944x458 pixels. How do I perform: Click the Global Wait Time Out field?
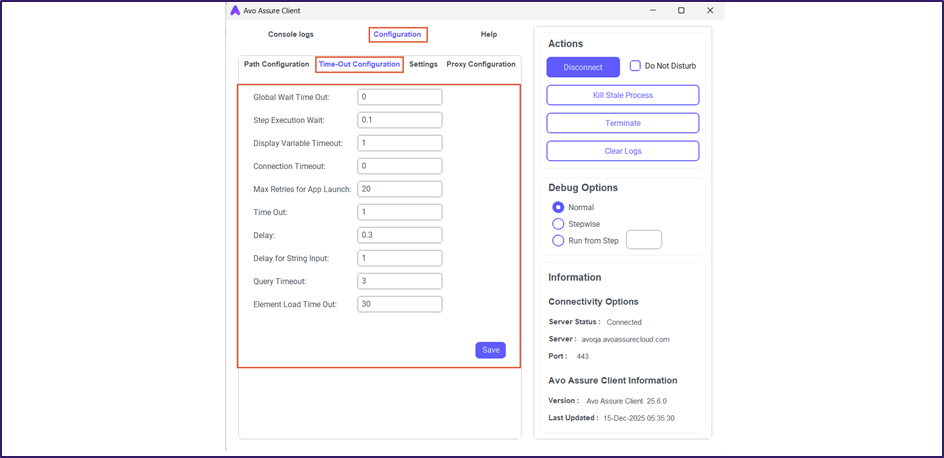click(x=399, y=97)
